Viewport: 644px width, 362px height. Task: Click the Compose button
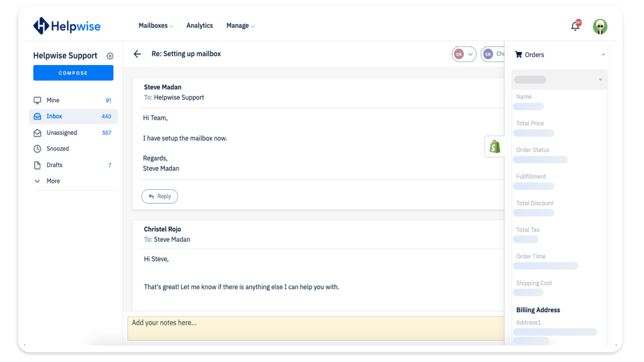click(73, 73)
